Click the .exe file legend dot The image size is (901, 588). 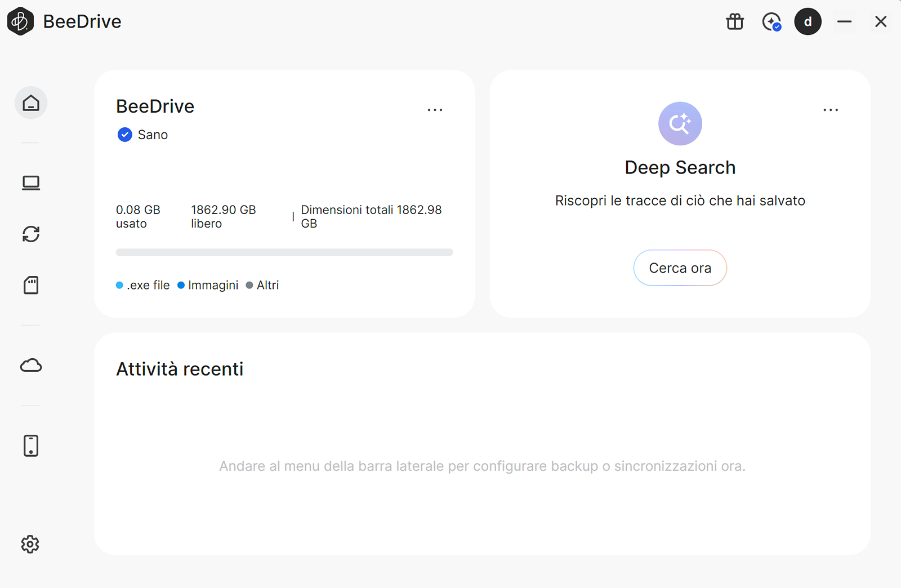pyautogui.click(x=119, y=286)
